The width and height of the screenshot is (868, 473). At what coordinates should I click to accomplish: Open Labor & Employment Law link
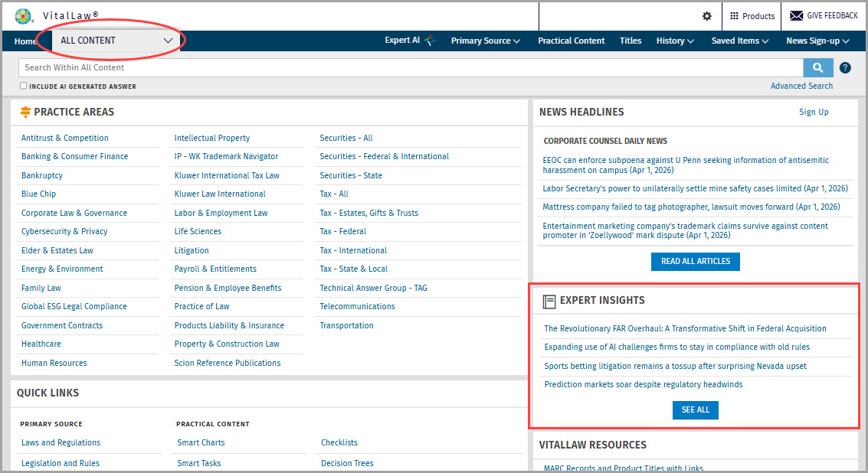pyautogui.click(x=221, y=213)
